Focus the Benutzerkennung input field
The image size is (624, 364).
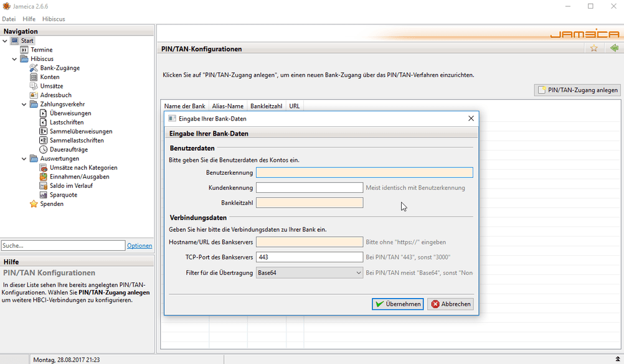click(x=364, y=172)
